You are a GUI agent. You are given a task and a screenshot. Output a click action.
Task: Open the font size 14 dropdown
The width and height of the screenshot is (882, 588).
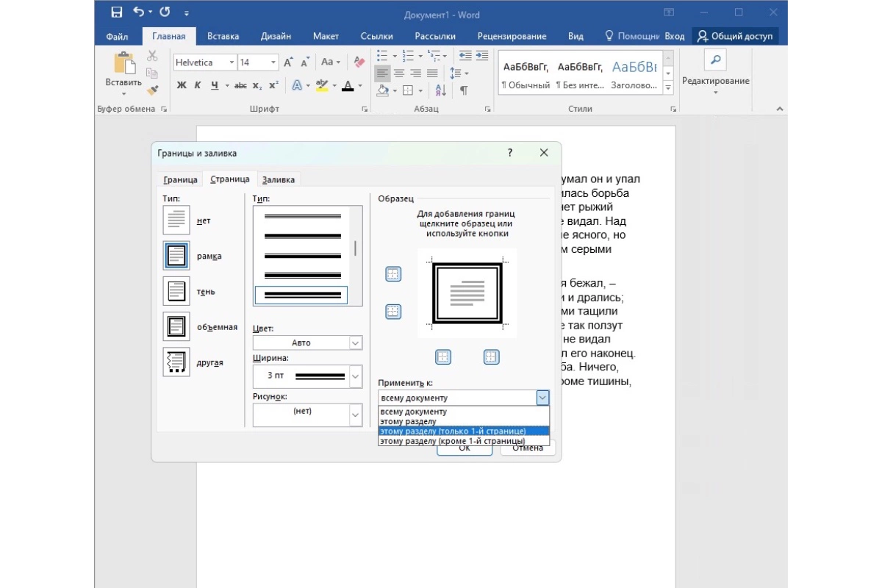pos(273,62)
